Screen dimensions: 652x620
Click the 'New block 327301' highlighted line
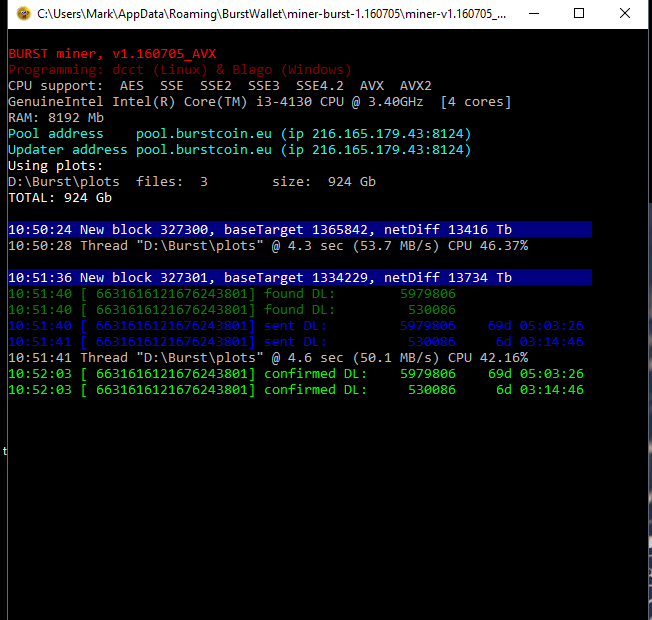coord(300,277)
